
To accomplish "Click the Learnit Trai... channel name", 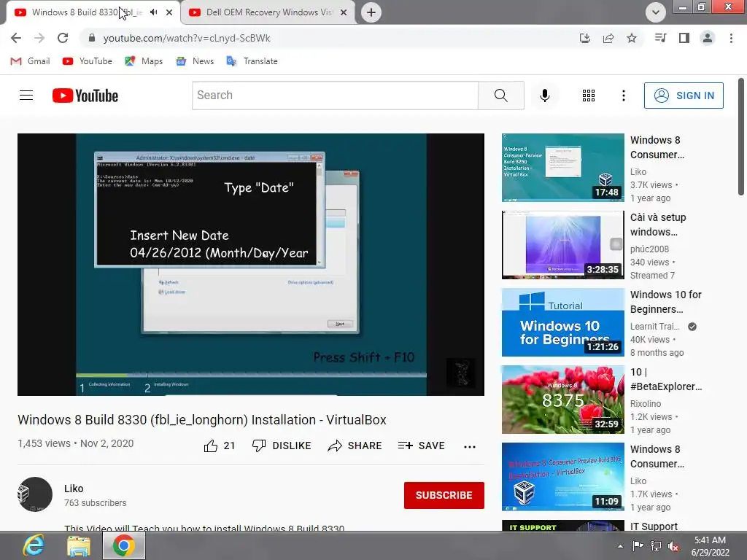I will point(654,326).
